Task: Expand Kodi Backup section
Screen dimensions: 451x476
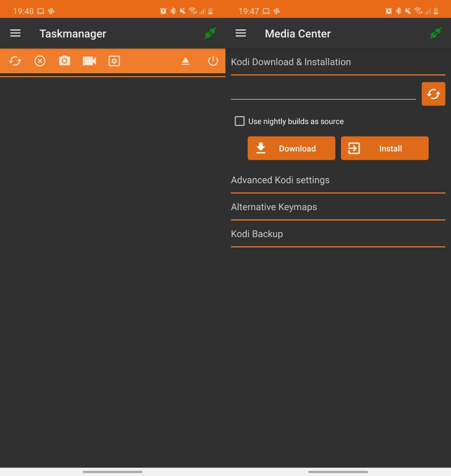Action: 338,234
